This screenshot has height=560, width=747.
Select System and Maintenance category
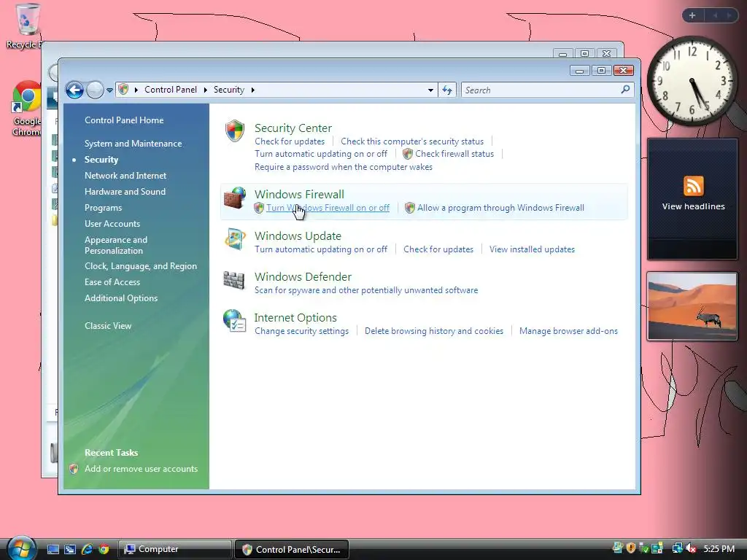(x=133, y=144)
